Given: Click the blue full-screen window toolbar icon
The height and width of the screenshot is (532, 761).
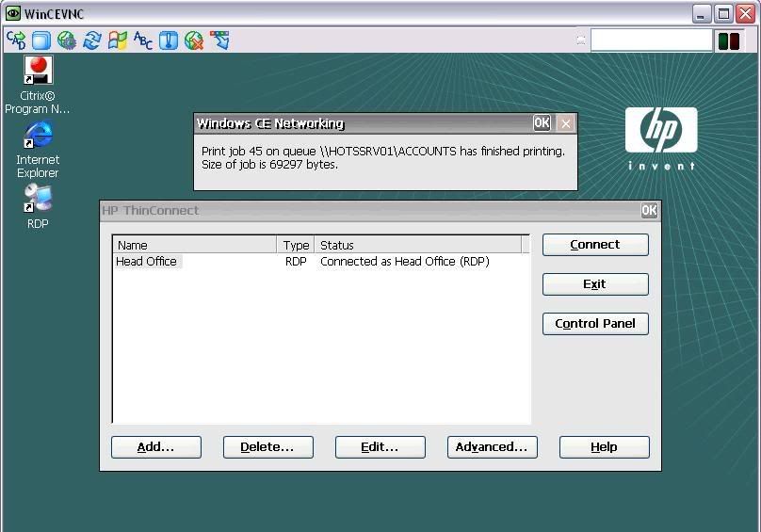Looking at the screenshot, I should (41, 40).
